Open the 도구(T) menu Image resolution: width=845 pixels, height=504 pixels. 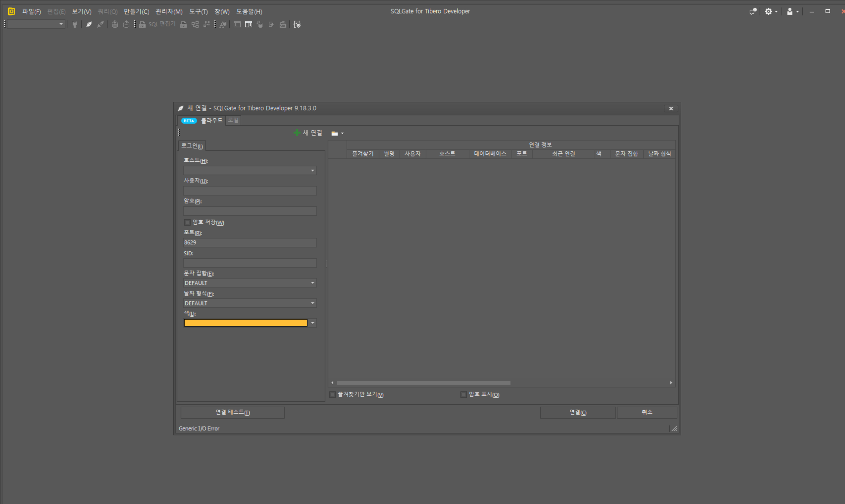point(198,12)
